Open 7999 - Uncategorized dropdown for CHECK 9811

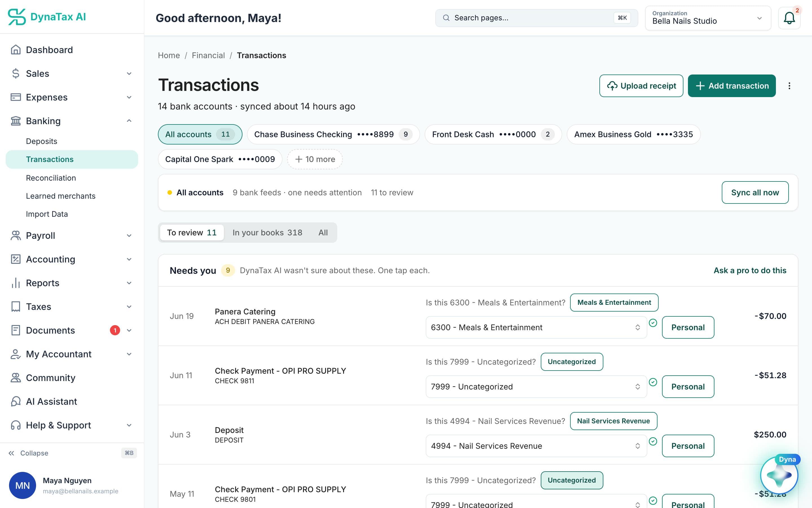pos(536,387)
